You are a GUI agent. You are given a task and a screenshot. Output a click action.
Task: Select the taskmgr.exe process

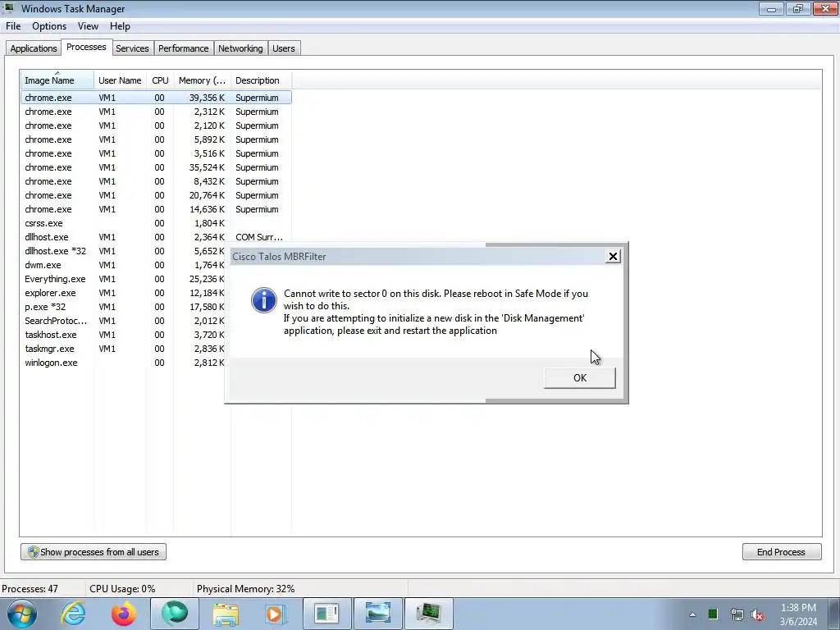click(122, 348)
